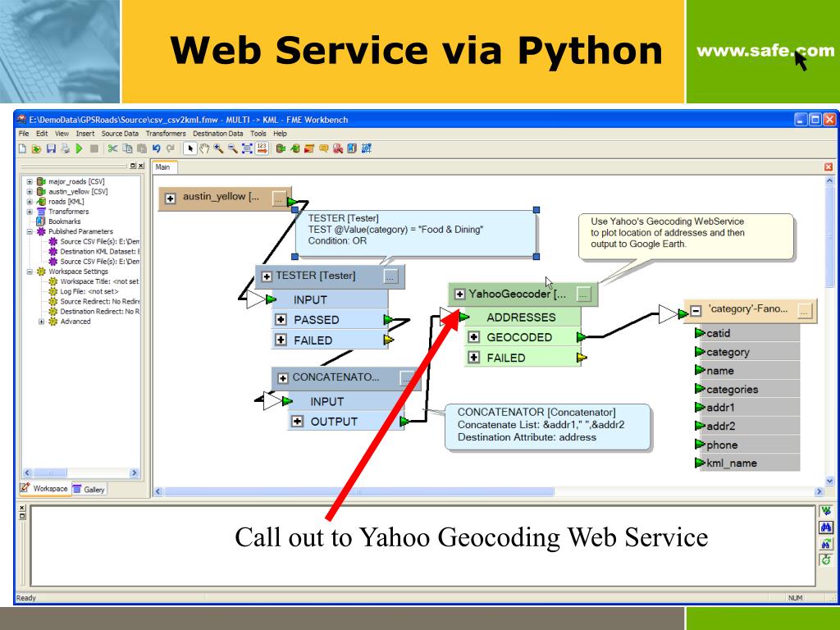840x630 pixels.
Task: Click the Paste icon in toolbar
Action: [x=142, y=148]
